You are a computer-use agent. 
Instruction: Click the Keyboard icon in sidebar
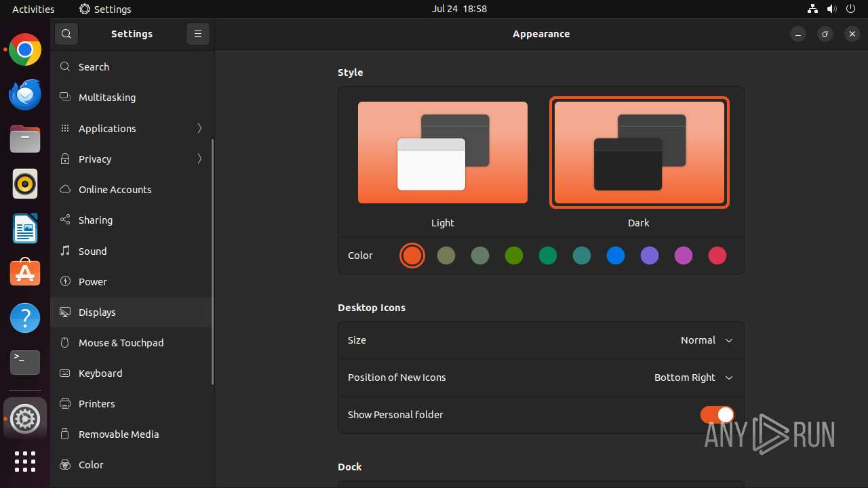(65, 373)
